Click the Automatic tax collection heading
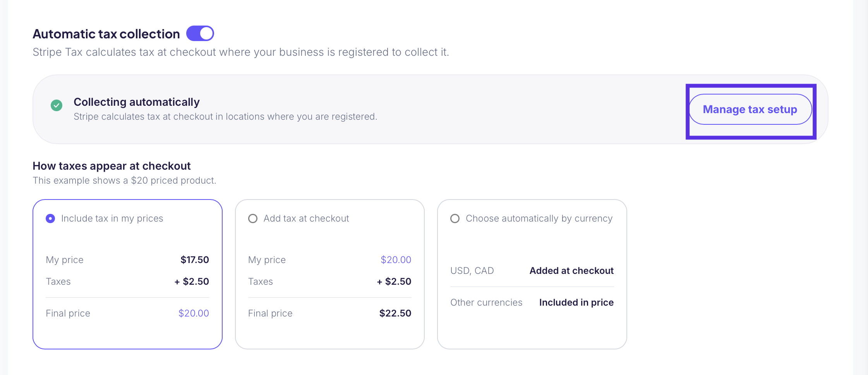 click(106, 34)
